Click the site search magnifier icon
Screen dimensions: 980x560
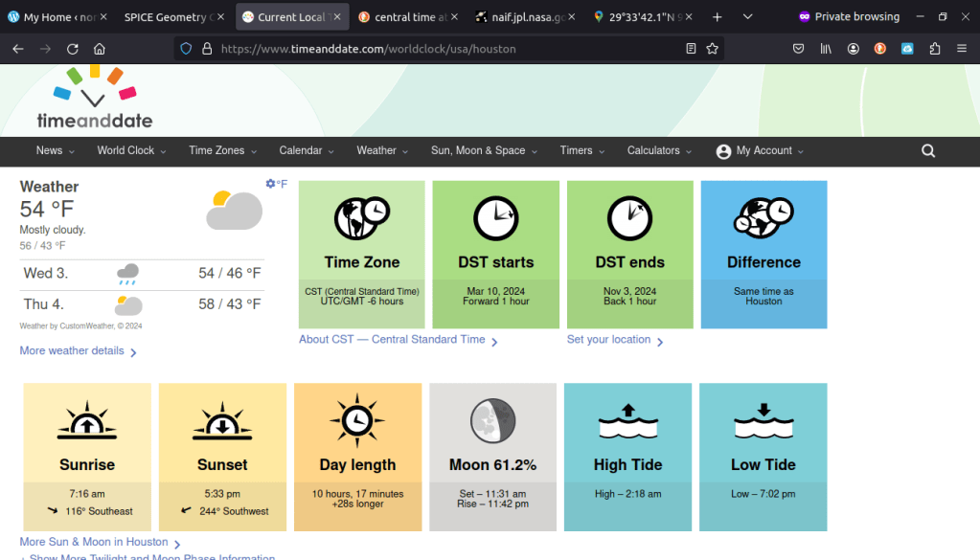click(x=927, y=151)
